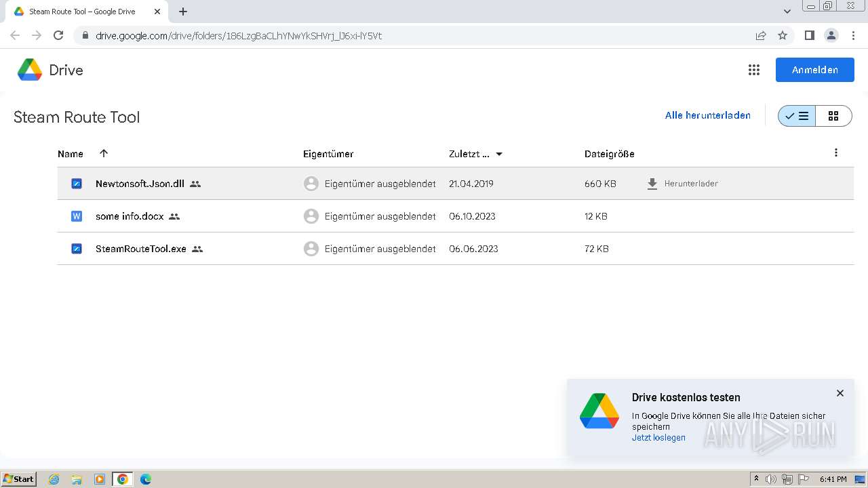Click date 06.06.2023
The image size is (868, 488).
(473, 249)
